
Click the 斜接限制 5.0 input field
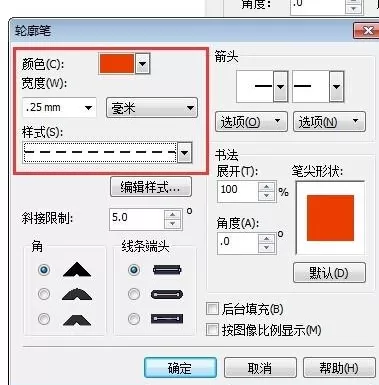pos(137,219)
